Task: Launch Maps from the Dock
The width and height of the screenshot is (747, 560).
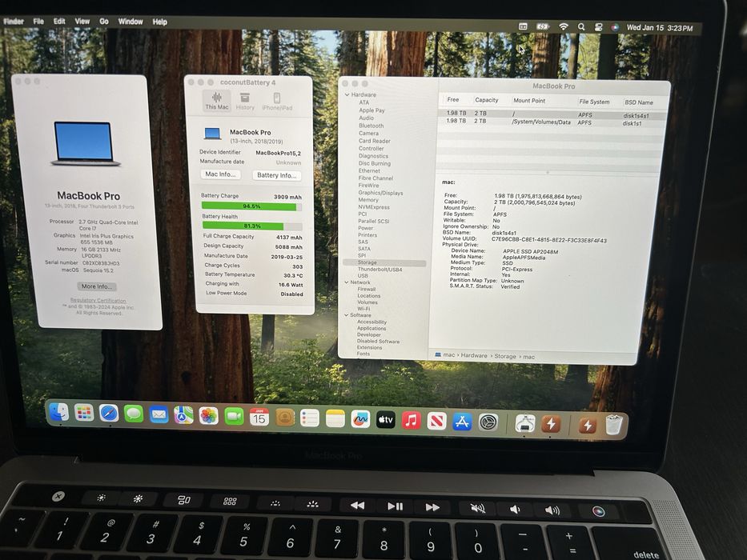Action: [x=183, y=415]
